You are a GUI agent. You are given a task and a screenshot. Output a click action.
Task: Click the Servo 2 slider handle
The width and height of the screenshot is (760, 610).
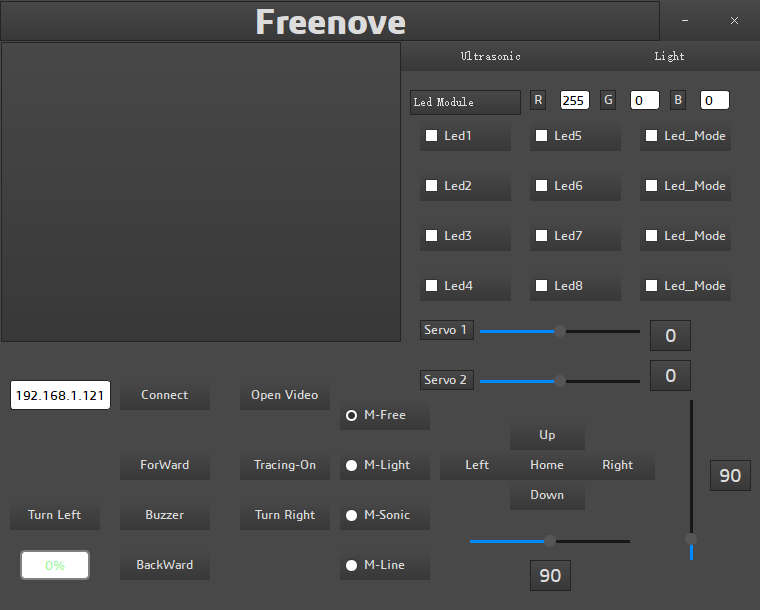[x=560, y=381]
